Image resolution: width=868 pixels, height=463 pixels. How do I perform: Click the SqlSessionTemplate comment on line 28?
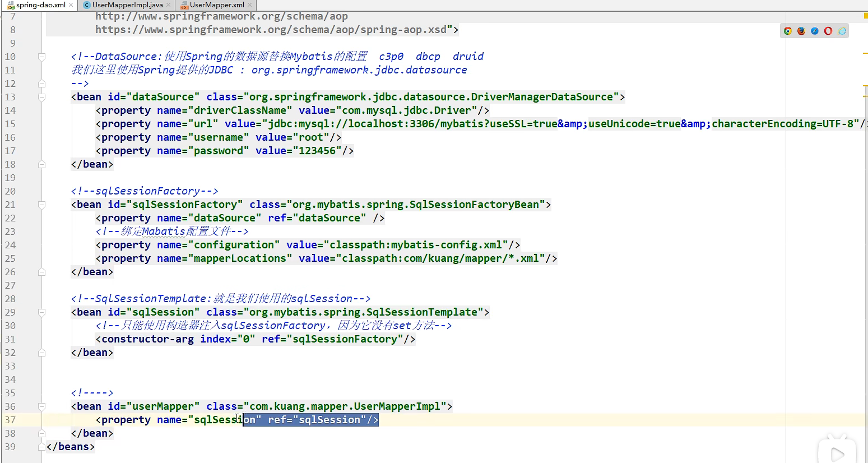click(x=221, y=299)
